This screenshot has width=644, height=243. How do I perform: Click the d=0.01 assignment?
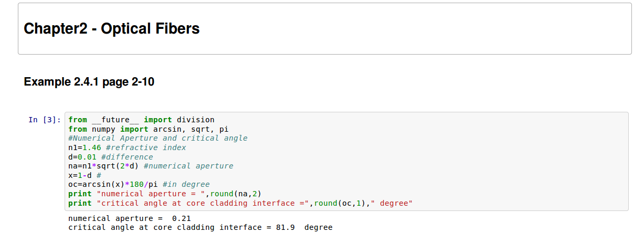pos(85,157)
